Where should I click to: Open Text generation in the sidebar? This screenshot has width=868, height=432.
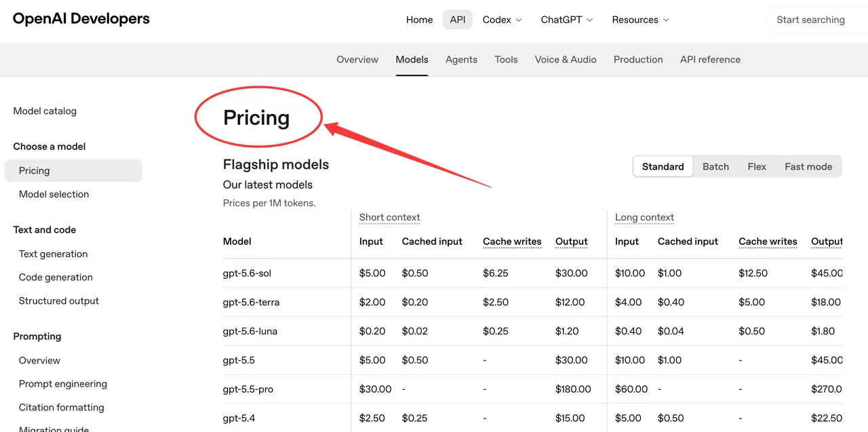coord(53,254)
